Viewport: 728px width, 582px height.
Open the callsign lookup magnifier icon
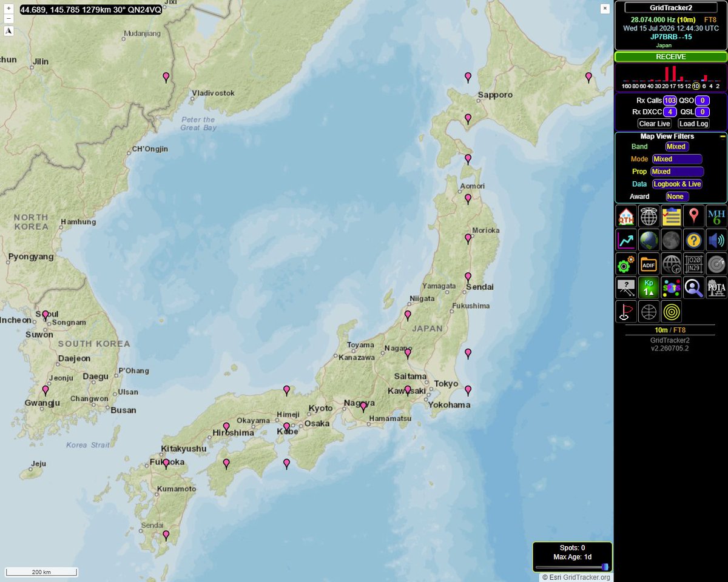pyautogui.click(x=694, y=287)
